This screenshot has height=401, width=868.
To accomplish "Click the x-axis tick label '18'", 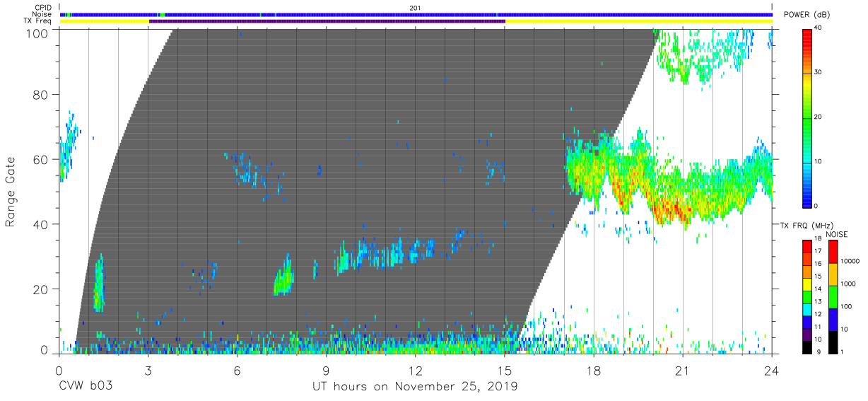I will [x=594, y=370].
